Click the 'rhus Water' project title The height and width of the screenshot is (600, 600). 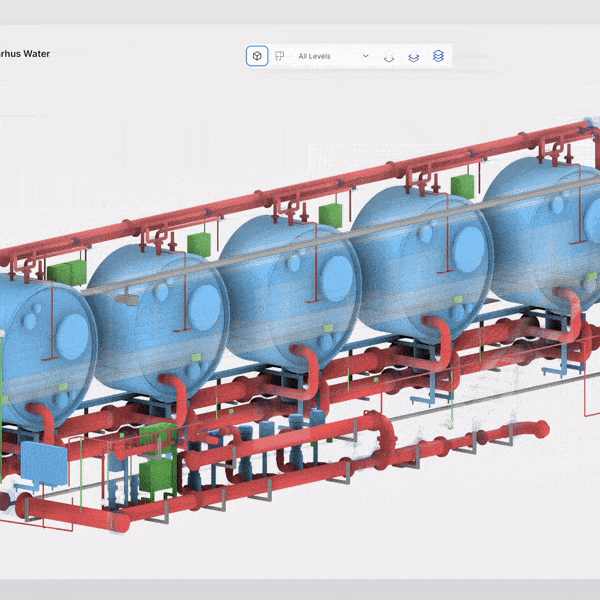[x=24, y=53]
